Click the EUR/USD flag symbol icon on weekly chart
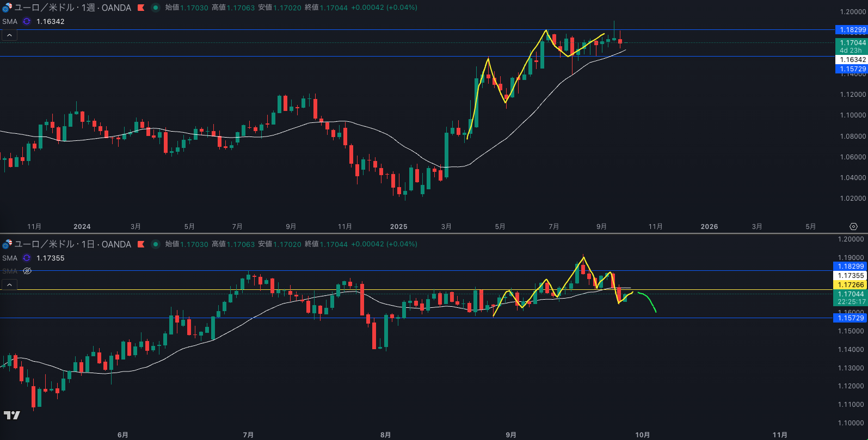868x440 pixels. pos(7,8)
